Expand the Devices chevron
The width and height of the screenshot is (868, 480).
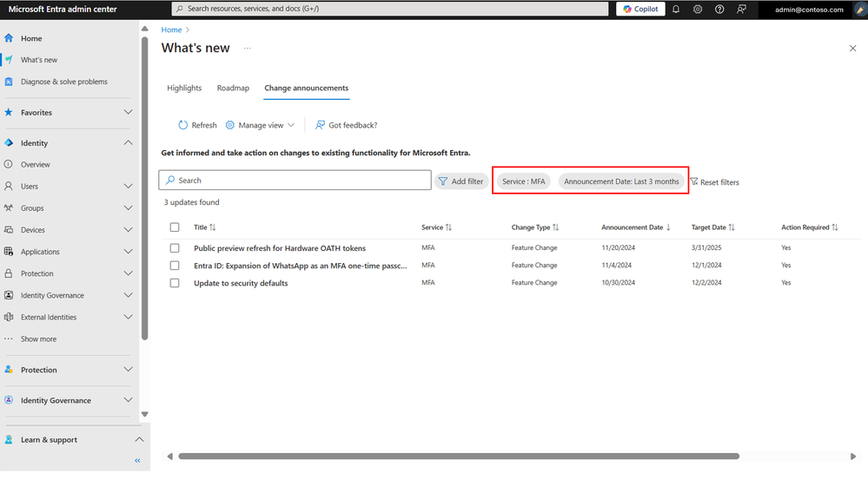128,229
